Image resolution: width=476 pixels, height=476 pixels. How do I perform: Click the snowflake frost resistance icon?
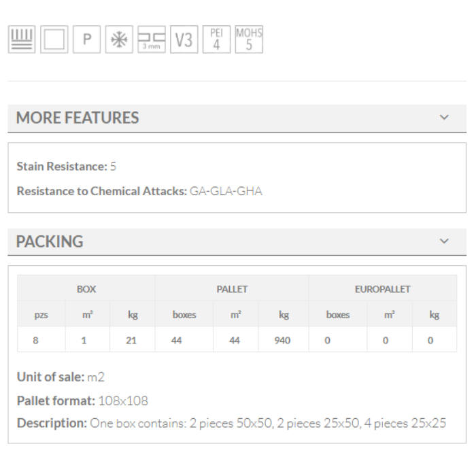[119, 39]
